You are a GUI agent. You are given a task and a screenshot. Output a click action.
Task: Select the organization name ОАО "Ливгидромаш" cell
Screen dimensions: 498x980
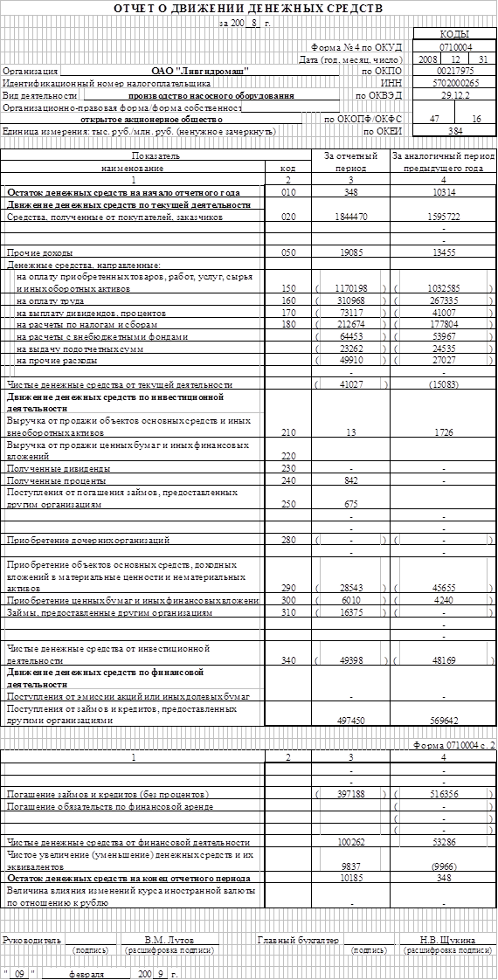[x=200, y=72]
